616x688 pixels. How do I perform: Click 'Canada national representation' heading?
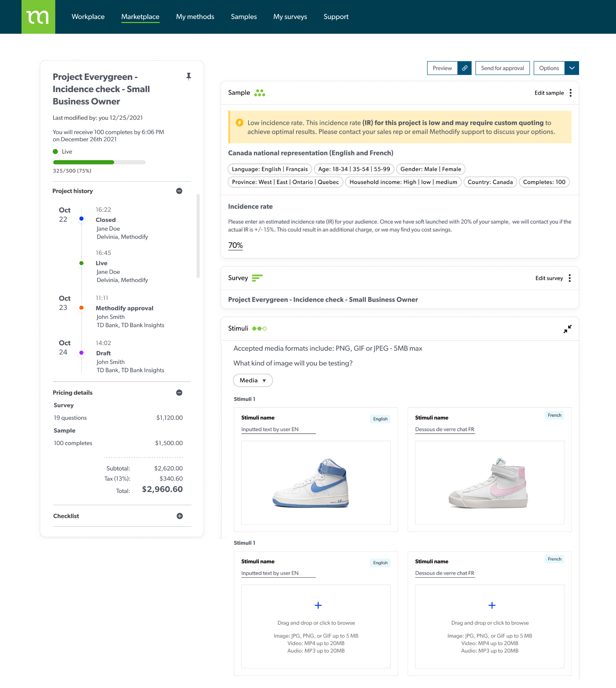point(311,153)
